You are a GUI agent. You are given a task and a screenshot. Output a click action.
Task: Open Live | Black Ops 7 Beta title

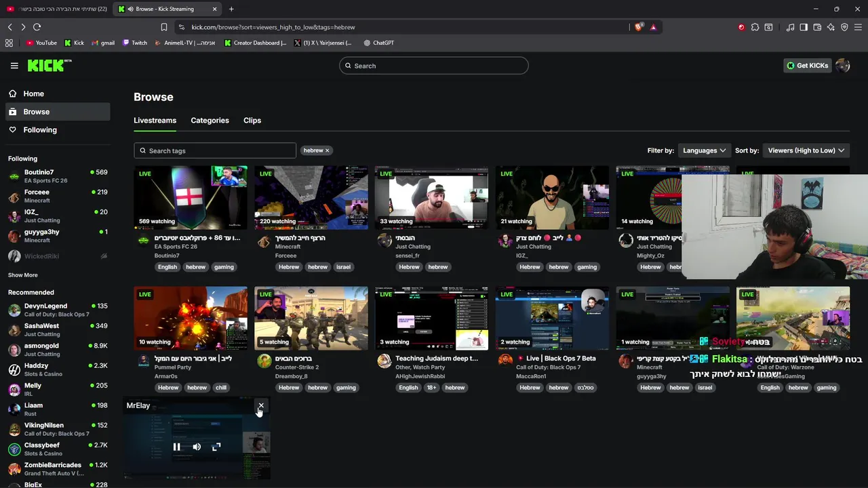tap(561, 359)
